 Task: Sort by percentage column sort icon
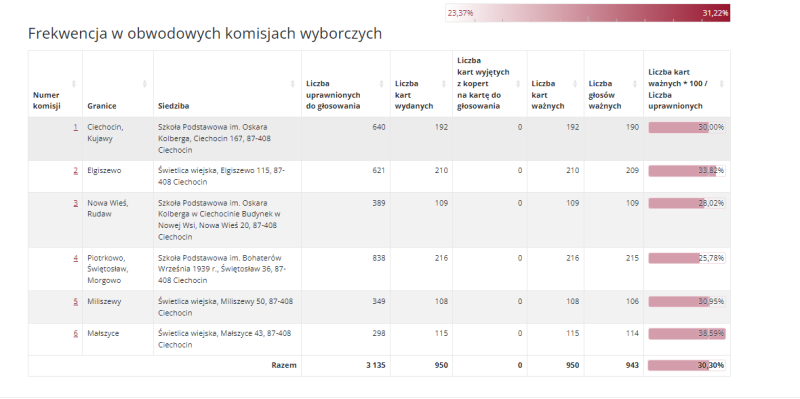pos(721,84)
